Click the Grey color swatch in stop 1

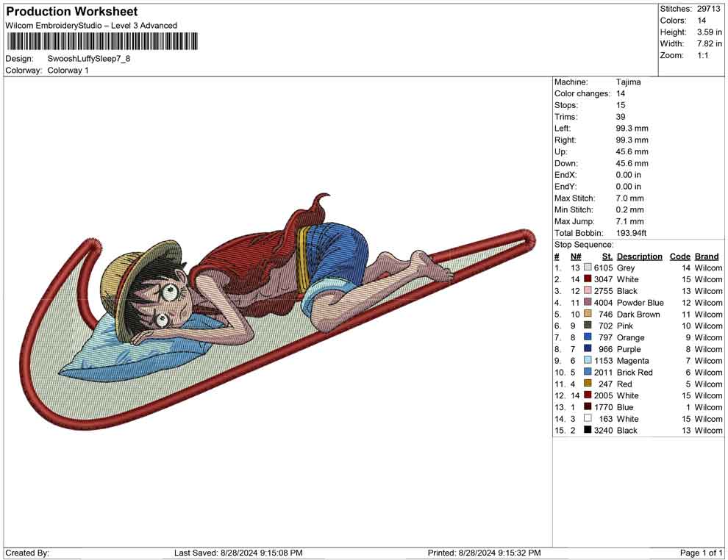588,268
